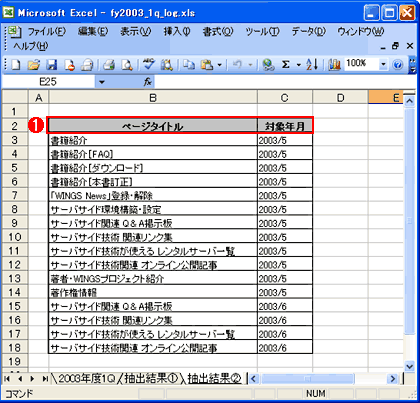Click the Name Box showing E25
The image size is (420, 403).
[48, 82]
